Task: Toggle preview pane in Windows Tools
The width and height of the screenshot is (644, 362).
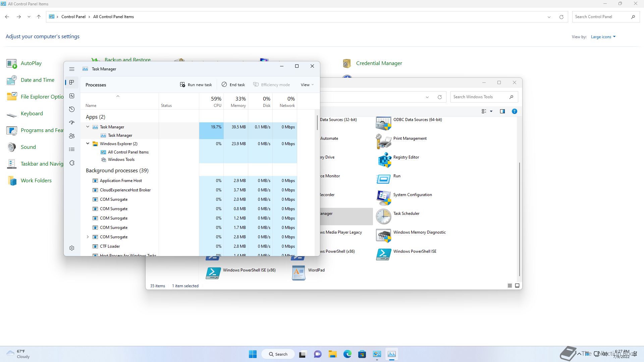Action: pyautogui.click(x=502, y=111)
